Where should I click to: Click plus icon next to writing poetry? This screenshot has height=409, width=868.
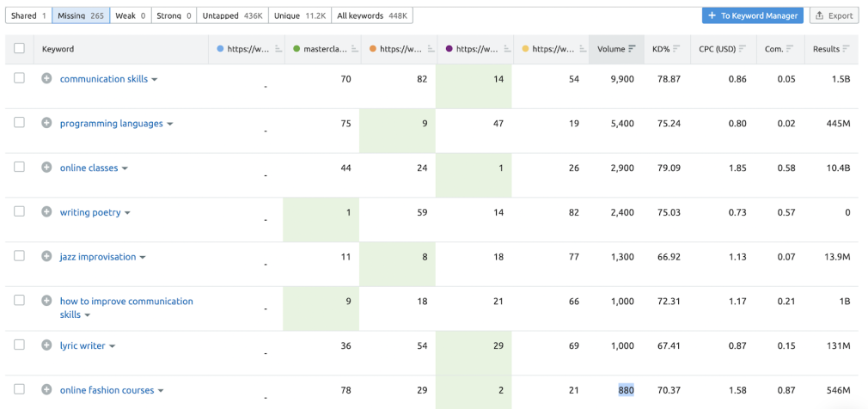click(46, 212)
